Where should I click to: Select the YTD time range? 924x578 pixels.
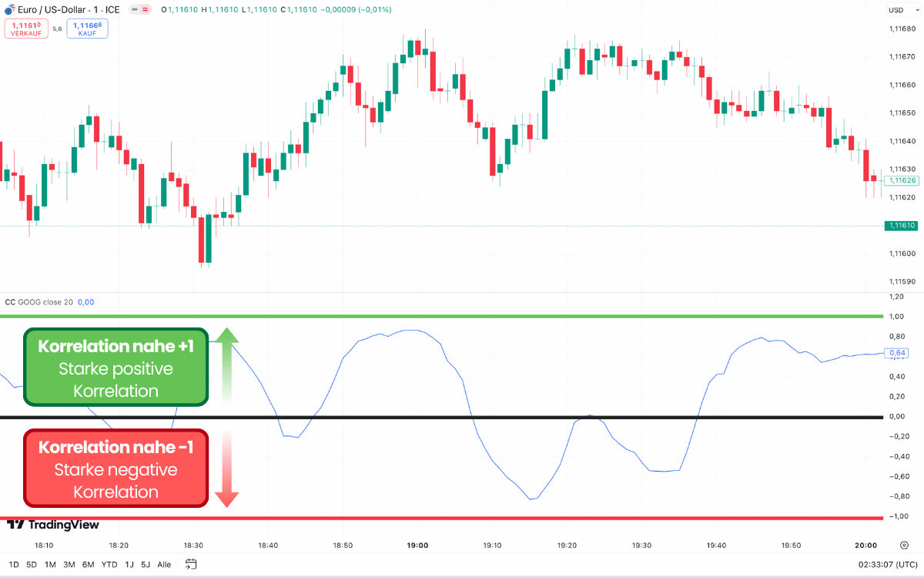pos(109,564)
